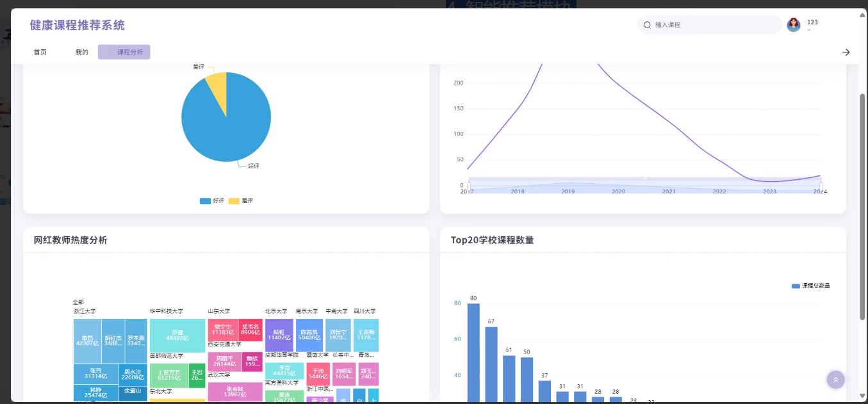Click the 陆虹 11402亿 treemap block
The height and width of the screenshot is (404, 868).
click(279, 335)
